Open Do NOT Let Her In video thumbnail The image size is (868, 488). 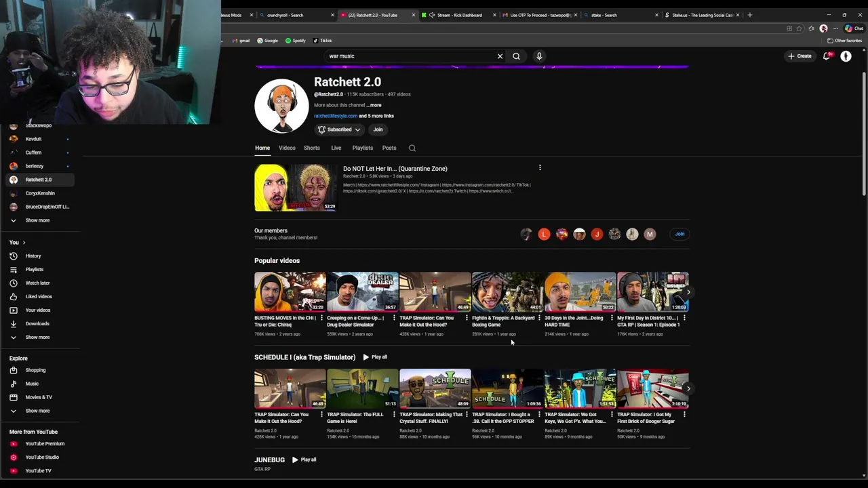click(x=295, y=188)
